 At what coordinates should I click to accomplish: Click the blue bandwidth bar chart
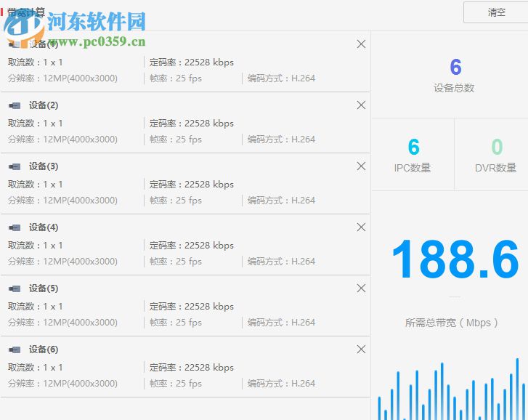coord(451,389)
